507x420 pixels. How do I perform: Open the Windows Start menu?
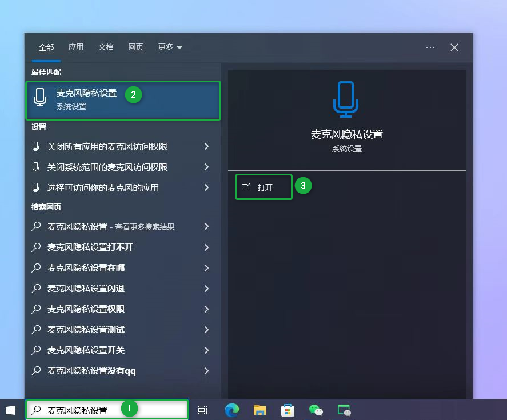click(11, 410)
